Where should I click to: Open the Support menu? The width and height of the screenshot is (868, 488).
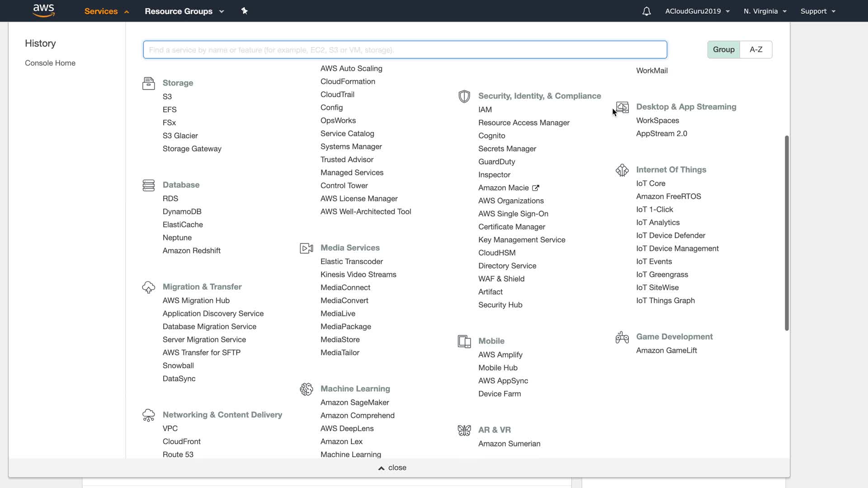tap(818, 11)
